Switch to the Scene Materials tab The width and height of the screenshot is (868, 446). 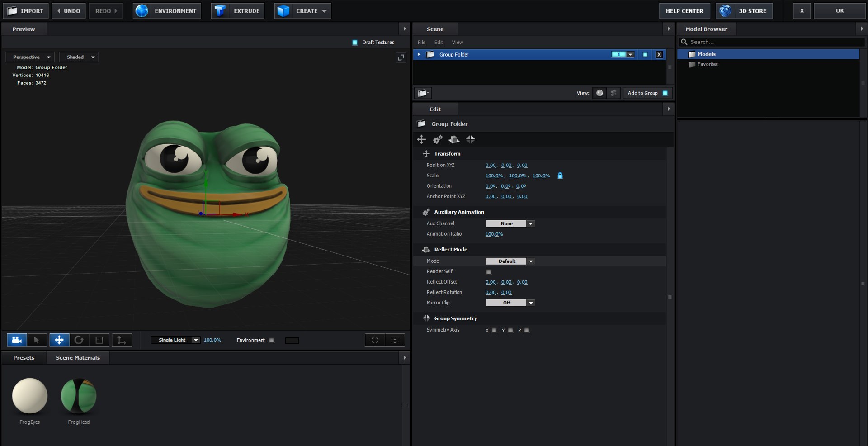point(78,358)
